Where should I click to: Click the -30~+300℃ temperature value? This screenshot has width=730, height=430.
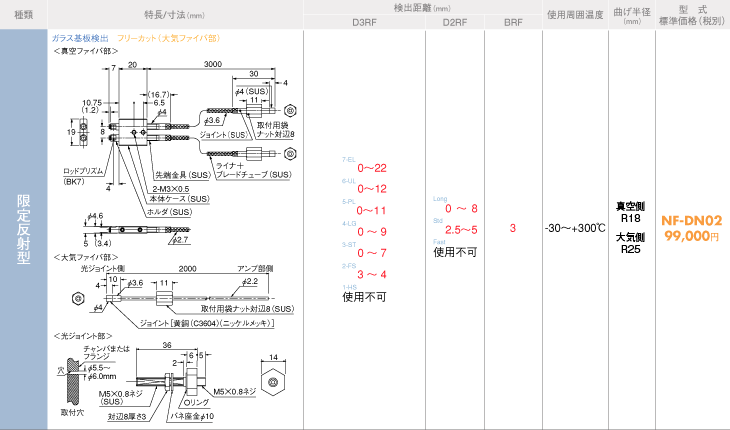click(x=575, y=228)
